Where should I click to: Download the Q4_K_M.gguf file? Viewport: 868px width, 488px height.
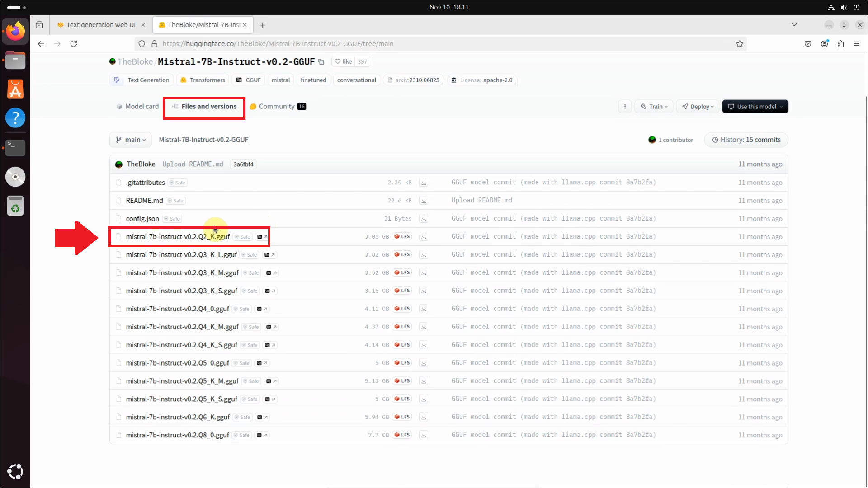pos(424,327)
